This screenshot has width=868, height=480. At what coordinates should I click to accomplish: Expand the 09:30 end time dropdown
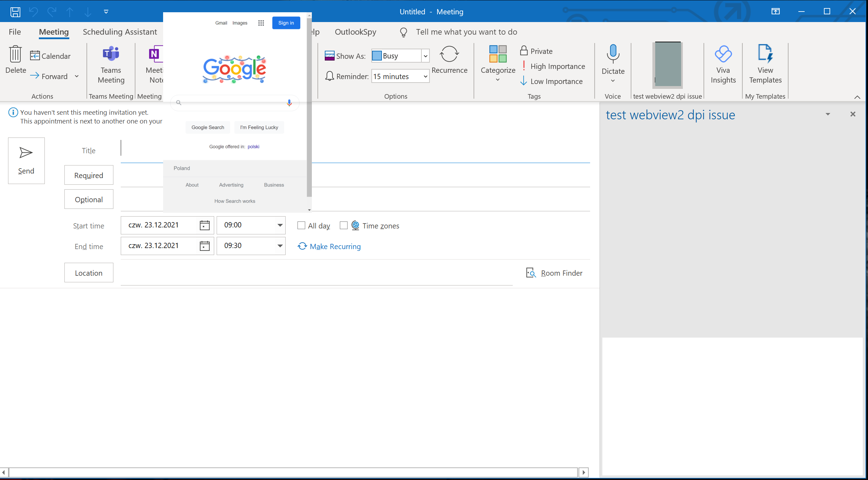click(280, 246)
